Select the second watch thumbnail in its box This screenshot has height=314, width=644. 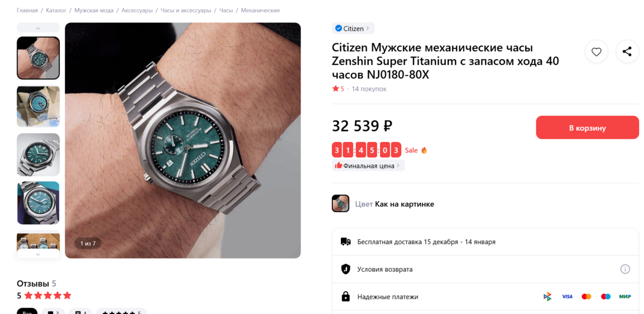[38, 106]
